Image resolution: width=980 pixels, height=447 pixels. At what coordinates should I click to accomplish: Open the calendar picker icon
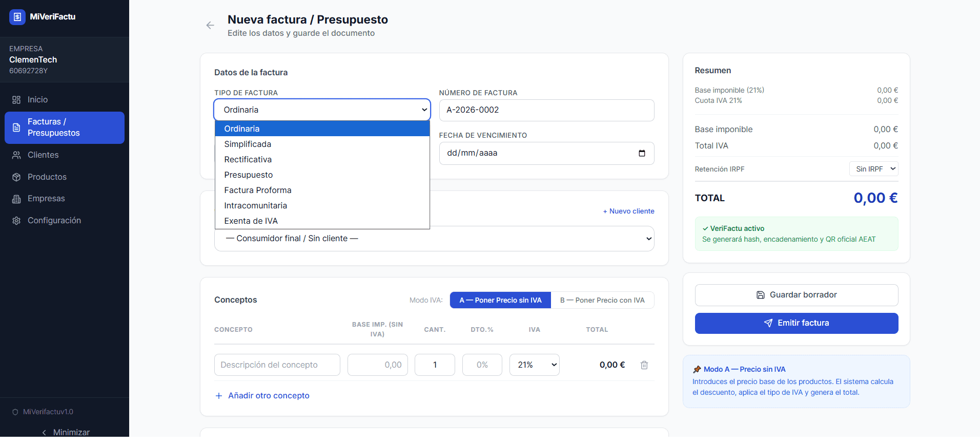coord(642,153)
